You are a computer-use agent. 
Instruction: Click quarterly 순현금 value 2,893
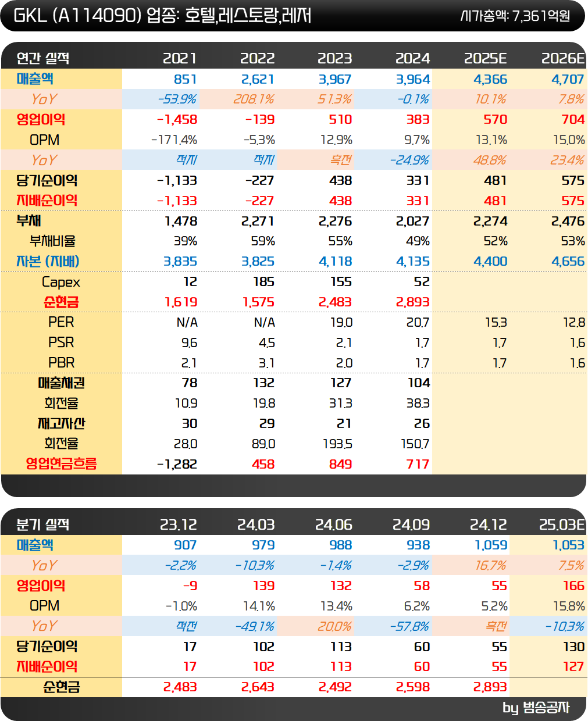tap(490, 687)
